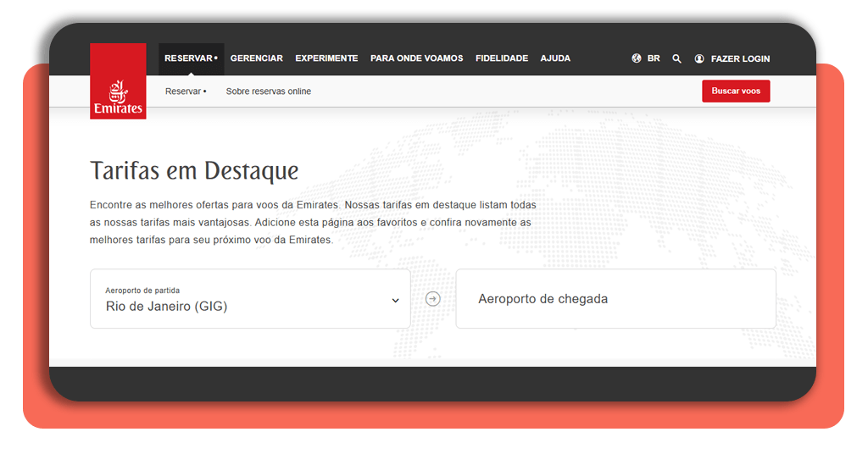This screenshot has height=454, width=868.
Task: Click the BR country selector
Action: tap(654, 58)
